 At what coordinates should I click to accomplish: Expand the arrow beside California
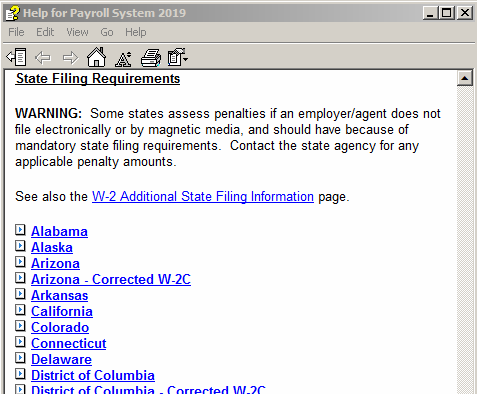pyautogui.click(x=20, y=310)
